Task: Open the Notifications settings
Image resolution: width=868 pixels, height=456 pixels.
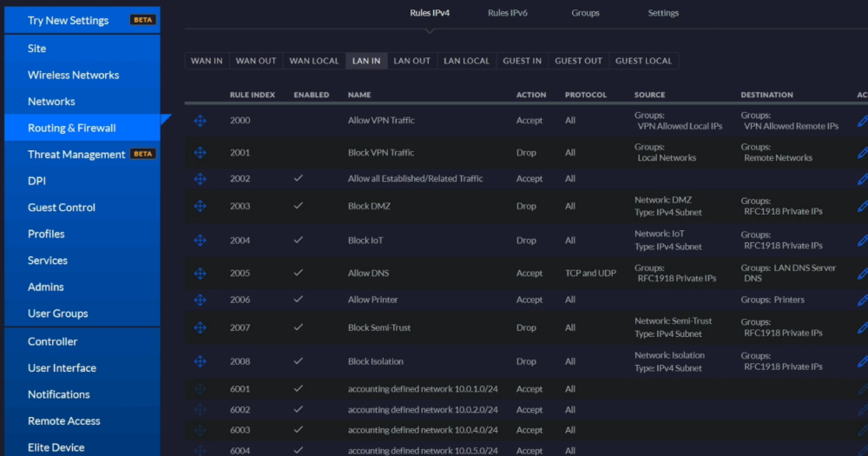Action: [82, 394]
